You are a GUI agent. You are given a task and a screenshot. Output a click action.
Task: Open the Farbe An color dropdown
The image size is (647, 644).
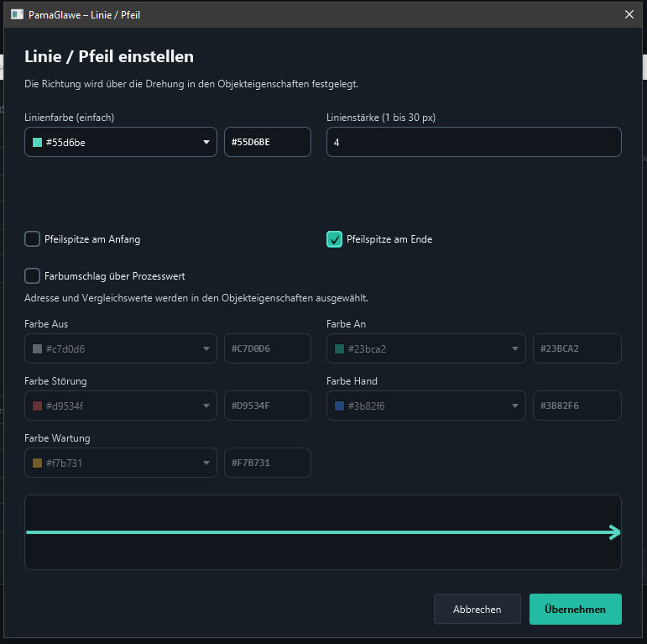(425, 348)
